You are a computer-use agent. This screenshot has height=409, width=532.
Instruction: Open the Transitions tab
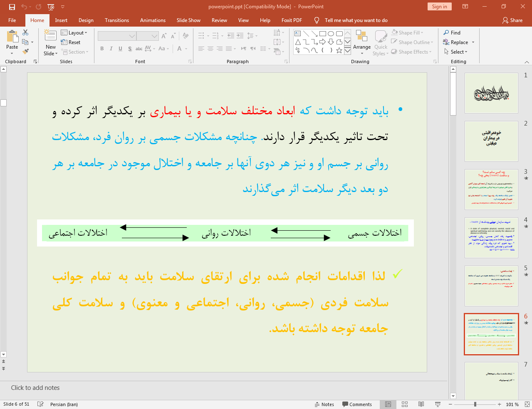(116, 20)
